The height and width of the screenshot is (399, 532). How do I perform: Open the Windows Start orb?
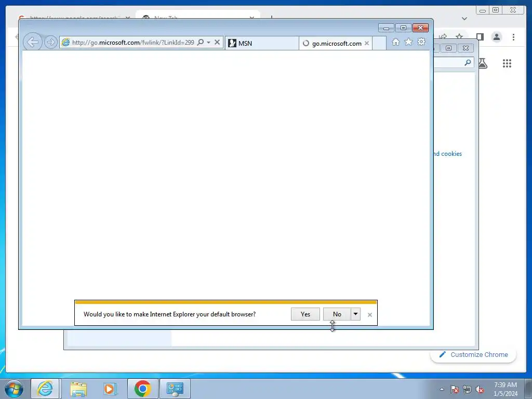14,389
